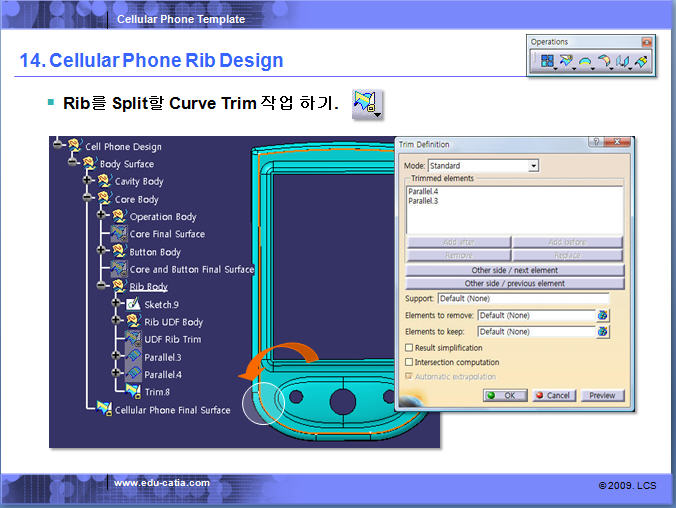Click the Support input field
Screen dimensions: 676x508
pos(523,298)
